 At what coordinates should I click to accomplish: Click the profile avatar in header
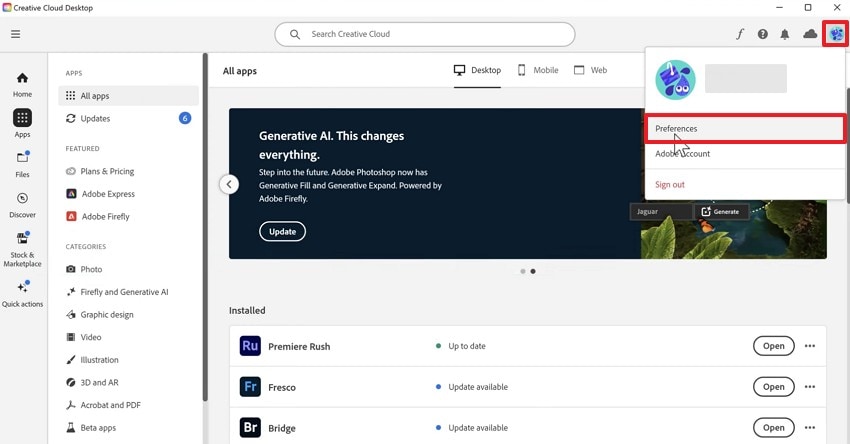[x=836, y=34]
